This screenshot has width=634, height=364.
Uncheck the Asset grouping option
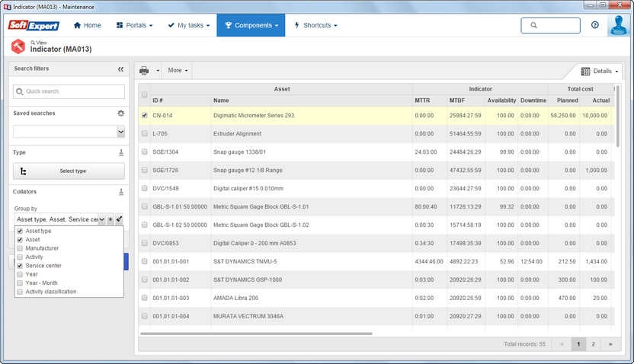point(20,240)
